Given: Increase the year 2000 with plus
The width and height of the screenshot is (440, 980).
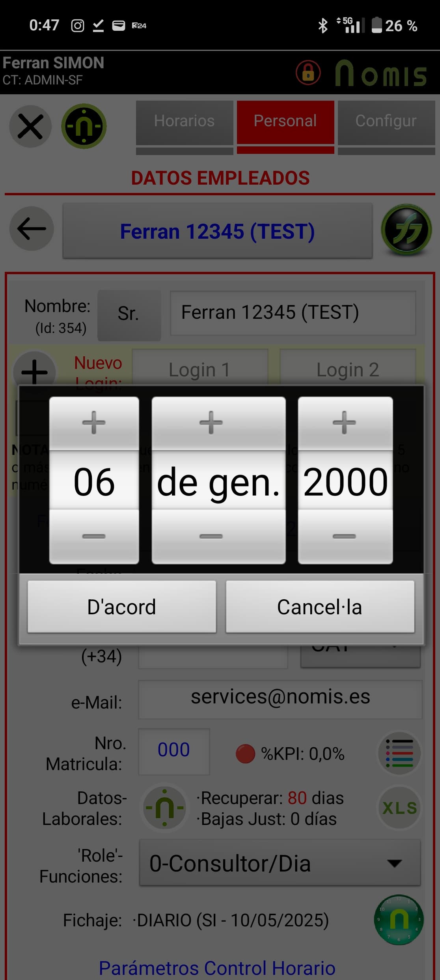Looking at the screenshot, I should pos(345,423).
